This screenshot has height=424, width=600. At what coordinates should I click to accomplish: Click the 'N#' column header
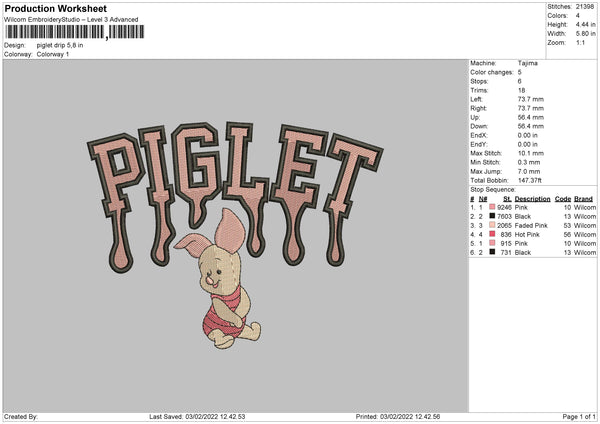tap(483, 199)
